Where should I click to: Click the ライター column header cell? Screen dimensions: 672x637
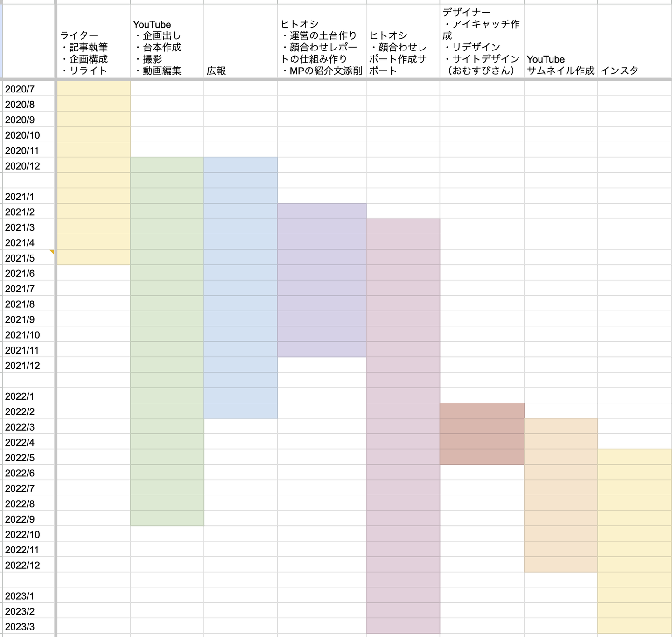tap(93, 41)
